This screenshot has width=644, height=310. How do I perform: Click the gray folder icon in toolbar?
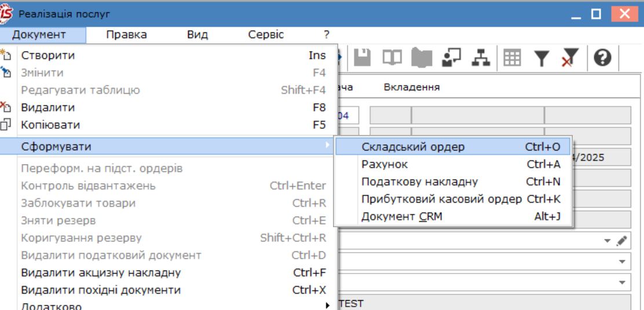(x=422, y=57)
